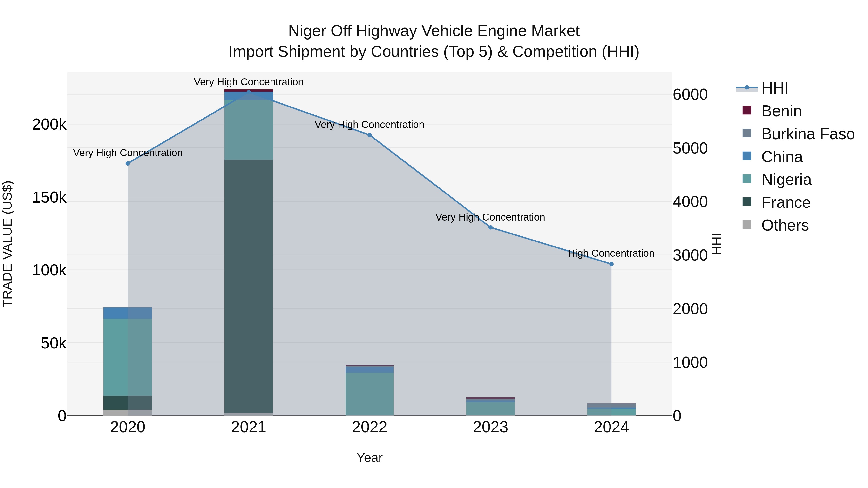This screenshot has height=488, width=868.
Task: Click 'Very High Concentration' annotation above 2021
Action: tap(249, 82)
